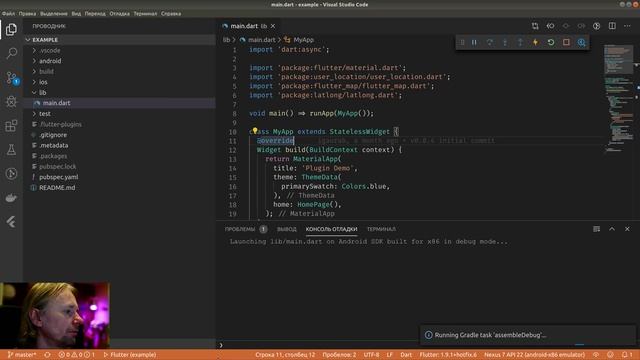Change the UTF-8 file encoding

click(x=371, y=355)
